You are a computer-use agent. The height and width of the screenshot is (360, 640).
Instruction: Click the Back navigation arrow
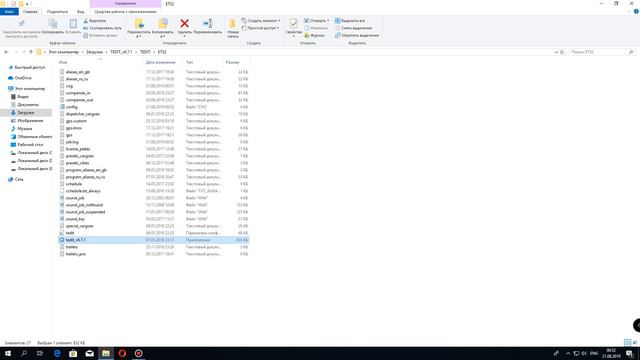tap(6, 52)
